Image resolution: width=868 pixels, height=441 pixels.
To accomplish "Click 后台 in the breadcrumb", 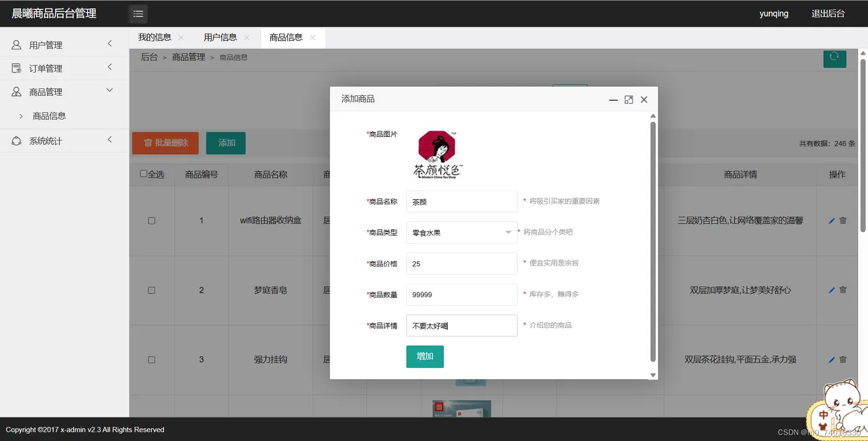I will [149, 57].
